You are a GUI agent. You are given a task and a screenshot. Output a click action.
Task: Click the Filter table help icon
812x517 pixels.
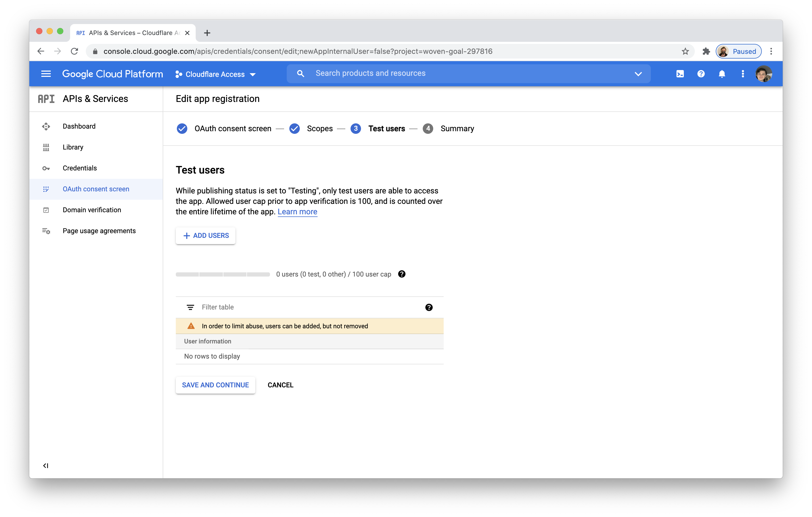coord(428,307)
